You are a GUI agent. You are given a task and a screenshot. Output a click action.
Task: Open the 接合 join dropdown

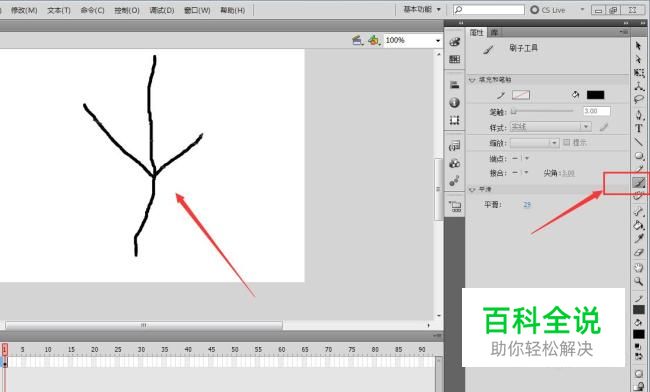(520, 172)
